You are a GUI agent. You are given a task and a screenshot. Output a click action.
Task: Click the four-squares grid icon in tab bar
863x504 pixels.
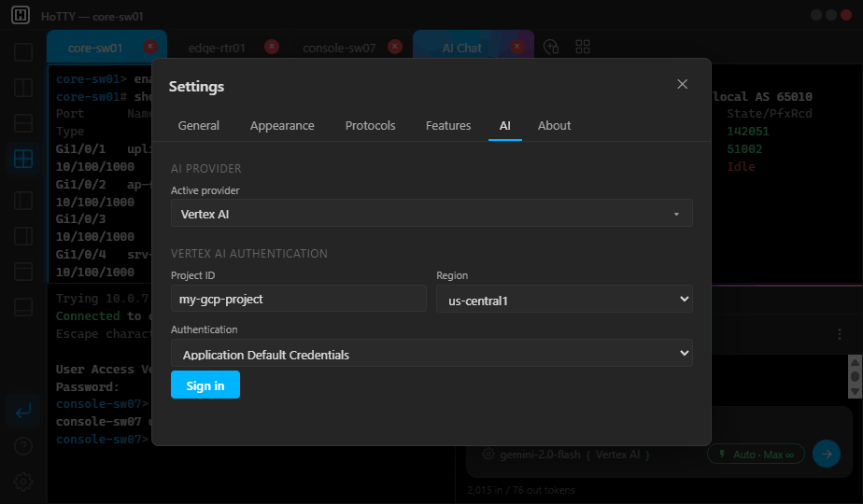(x=582, y=47)
